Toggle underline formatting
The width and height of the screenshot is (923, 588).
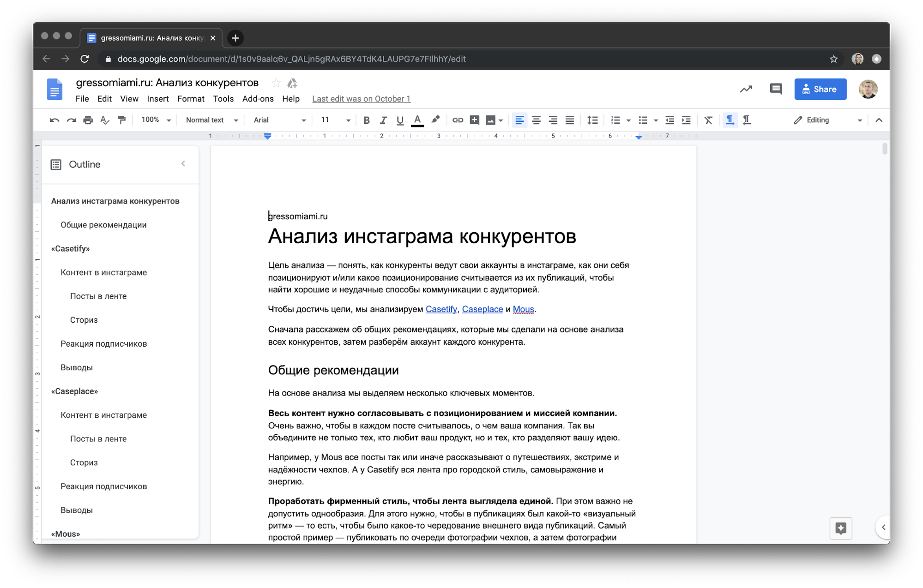(400, 120)
